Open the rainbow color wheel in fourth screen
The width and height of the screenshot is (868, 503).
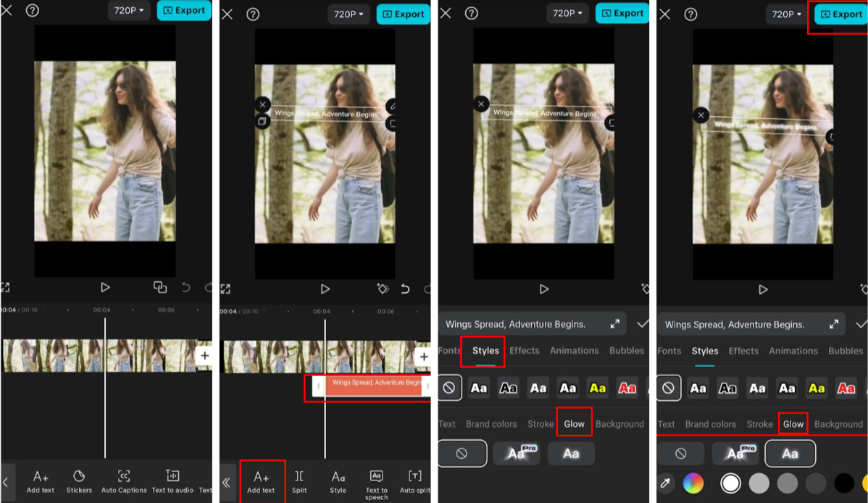(x=693, y=483)
